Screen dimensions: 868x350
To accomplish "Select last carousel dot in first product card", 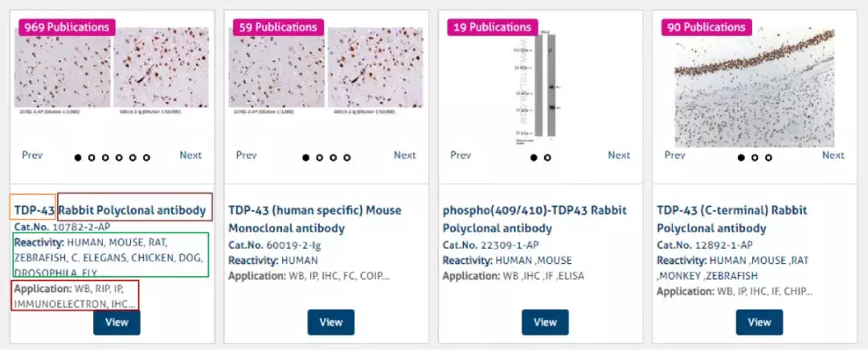I will click(x=146, y=158).
